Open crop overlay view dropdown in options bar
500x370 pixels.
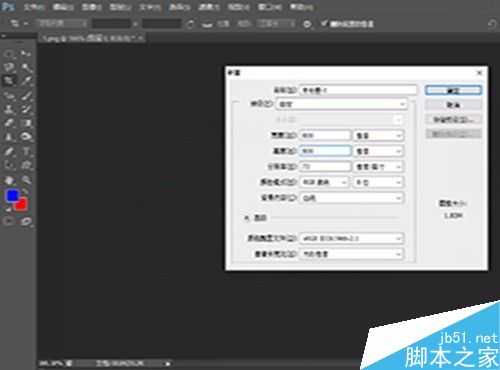tap(276, 24)
